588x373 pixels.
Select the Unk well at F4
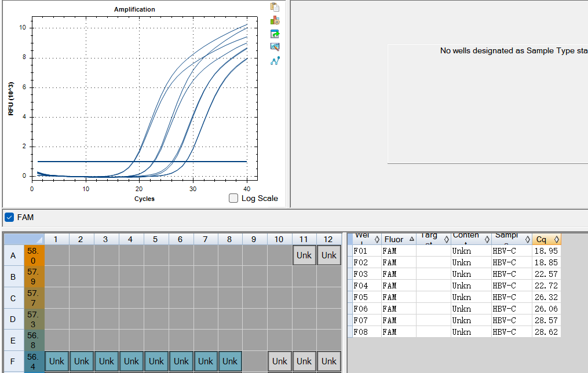(132, 361)
